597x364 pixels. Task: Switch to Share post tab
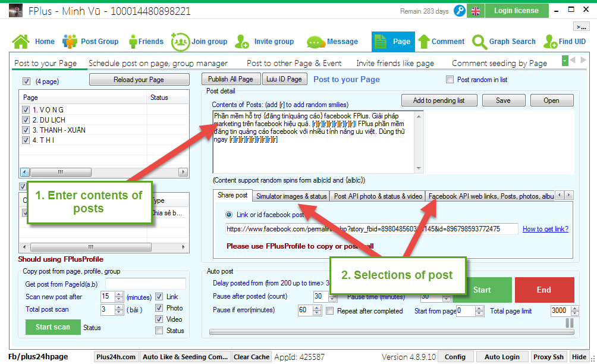click(232, 195)
